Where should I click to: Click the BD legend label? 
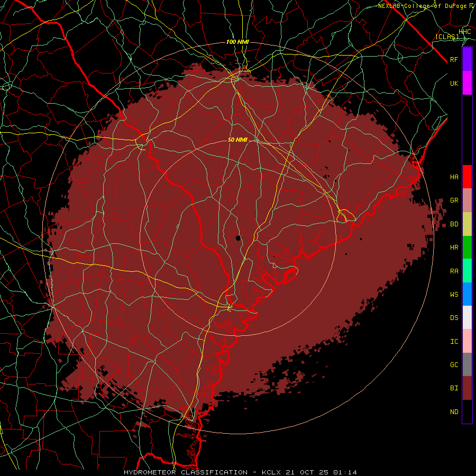[x=454, y=224]
